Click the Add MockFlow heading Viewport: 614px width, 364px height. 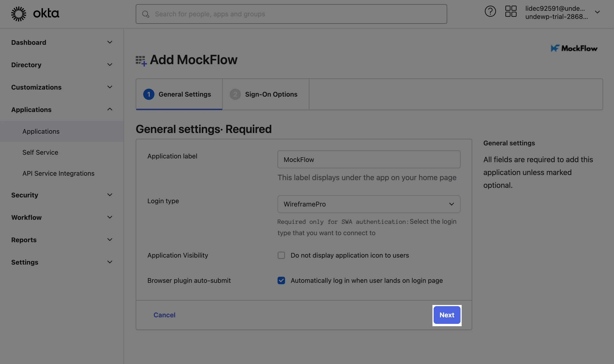coord(193,59)
